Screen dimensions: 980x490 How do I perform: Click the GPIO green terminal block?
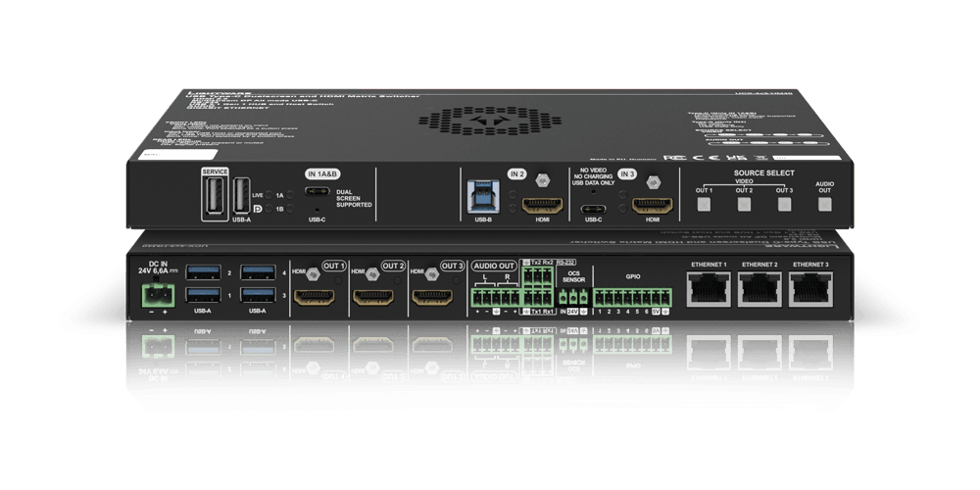pyautogui.click(x=633, y=298)
